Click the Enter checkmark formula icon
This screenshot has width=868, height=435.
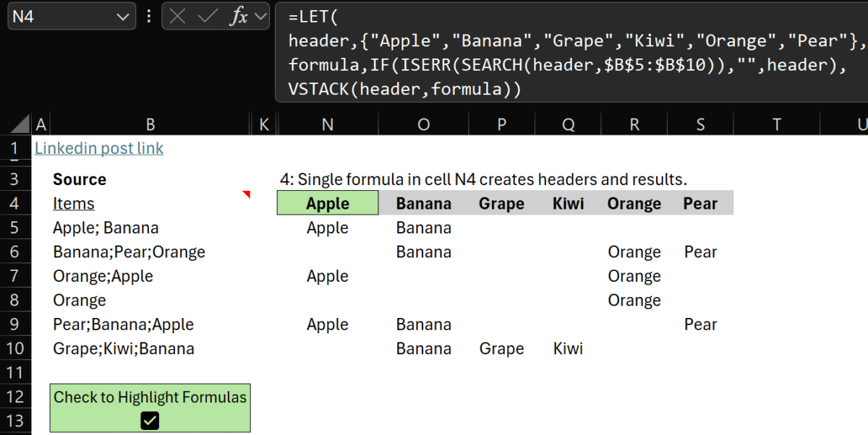tap(208, 17)
